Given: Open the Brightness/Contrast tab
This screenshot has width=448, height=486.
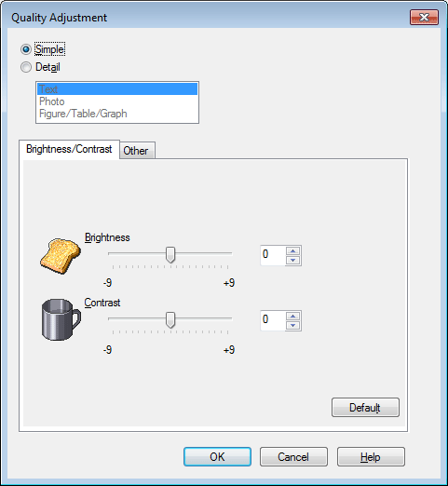Looking at the screenshot, I should point(69,149).
